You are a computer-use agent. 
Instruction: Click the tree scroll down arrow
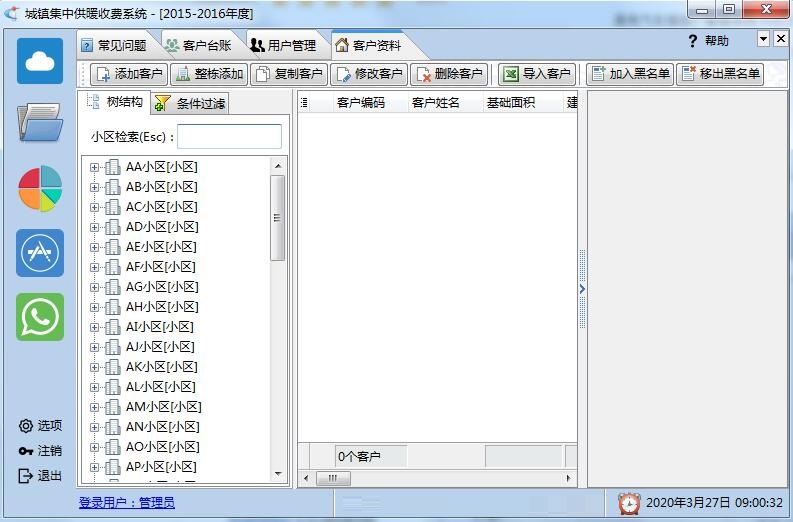click(x=277, y=474)
